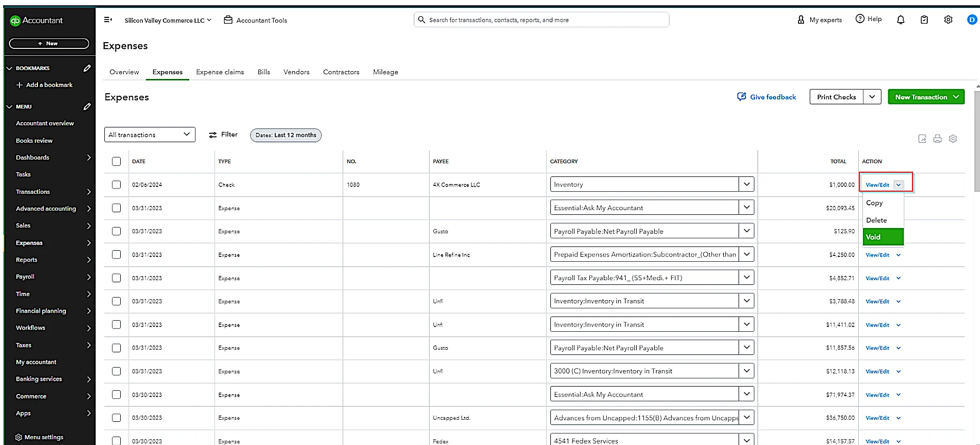
Task: Check the 4X Commerce LLC check row
Action: pyautogui.click(x=117, y=185)
